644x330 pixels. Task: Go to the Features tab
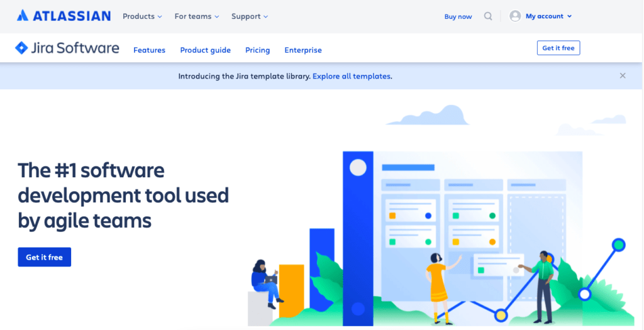click(149, 50)
